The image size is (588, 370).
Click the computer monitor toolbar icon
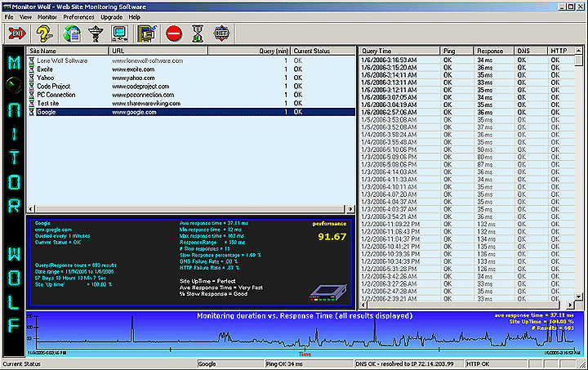[119, 33]
